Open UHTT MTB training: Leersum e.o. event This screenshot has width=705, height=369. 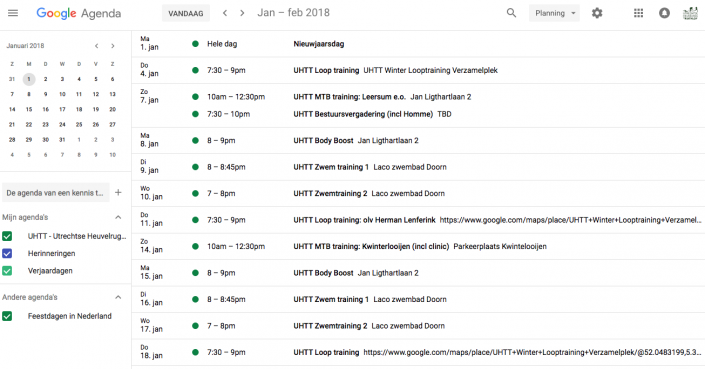point(349,97)
